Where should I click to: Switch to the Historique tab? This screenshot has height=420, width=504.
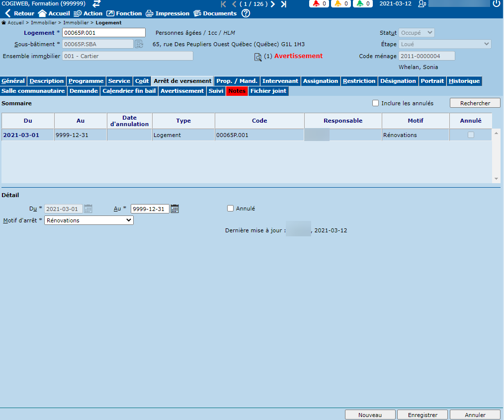click(x=464, y=81)
